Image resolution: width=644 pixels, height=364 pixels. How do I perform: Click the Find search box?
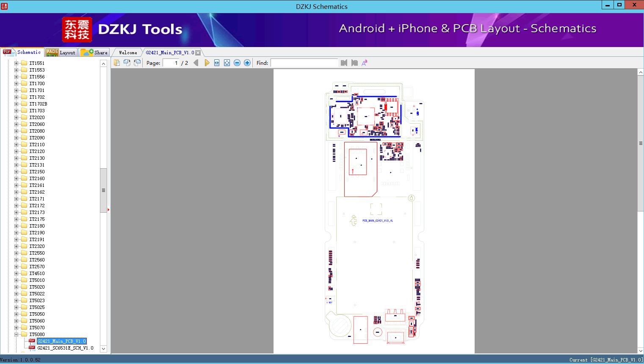304,63
